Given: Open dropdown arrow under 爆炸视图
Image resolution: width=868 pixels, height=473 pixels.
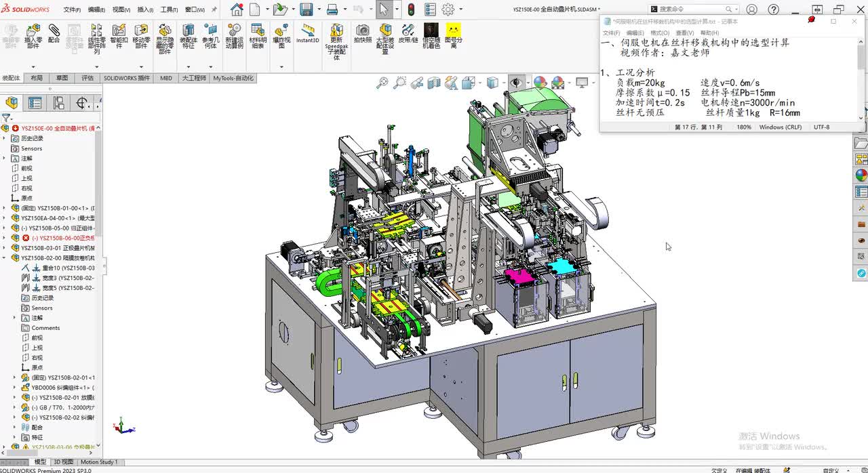Looking at the screenshot, I should (281, 67).
